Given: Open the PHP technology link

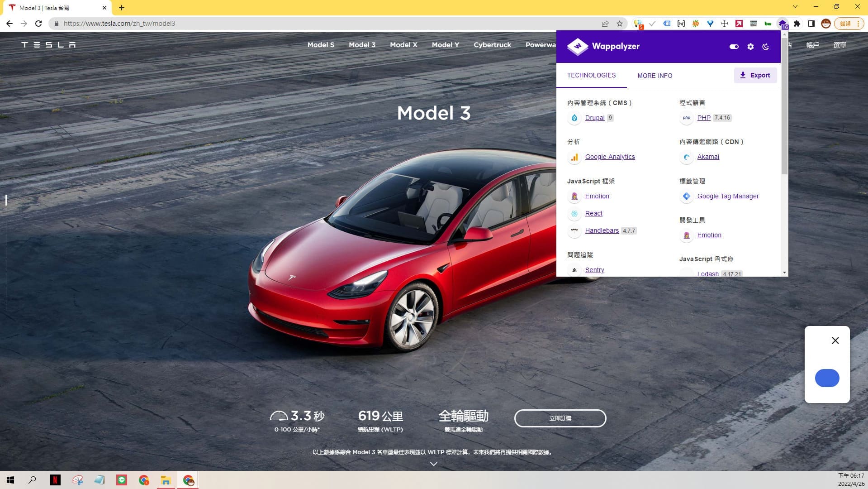Looking at the screenshot, I should coord(704,118).
